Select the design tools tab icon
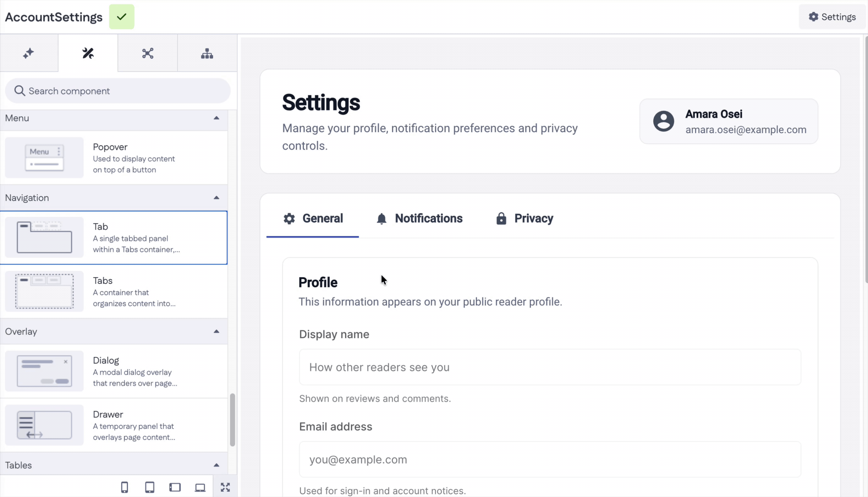Image resolution: width=868 pixels, height=497 pixels. tap(88, 53)
